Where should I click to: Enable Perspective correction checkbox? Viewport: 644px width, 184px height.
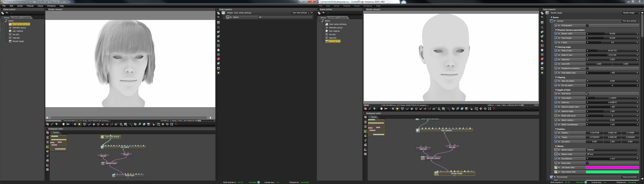[587, 68]
